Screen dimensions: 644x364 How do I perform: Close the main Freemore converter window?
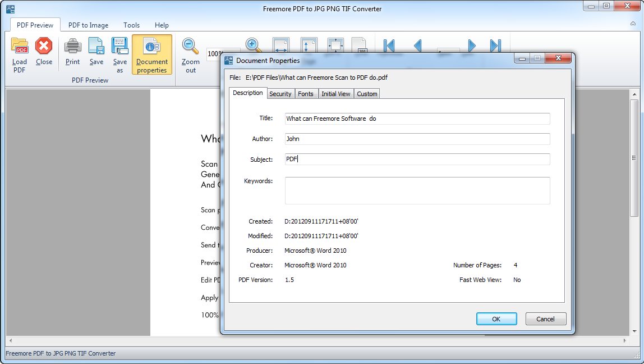[x=627, y=6]
